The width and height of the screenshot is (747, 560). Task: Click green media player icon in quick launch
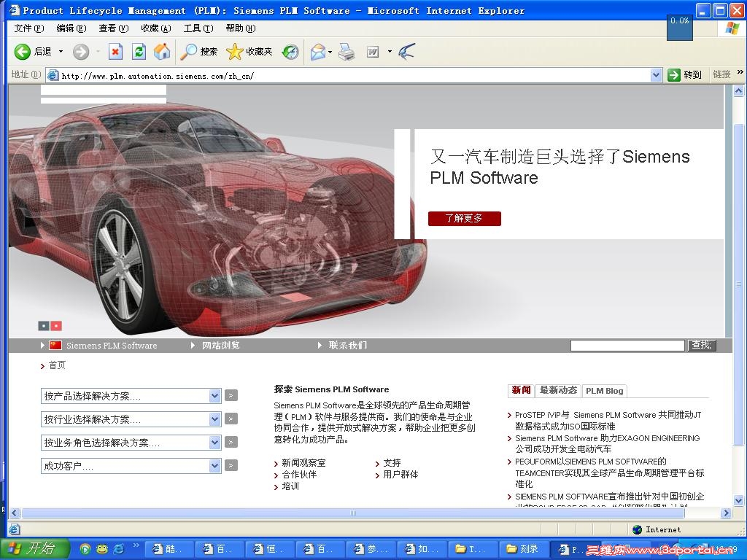(85, 548)
